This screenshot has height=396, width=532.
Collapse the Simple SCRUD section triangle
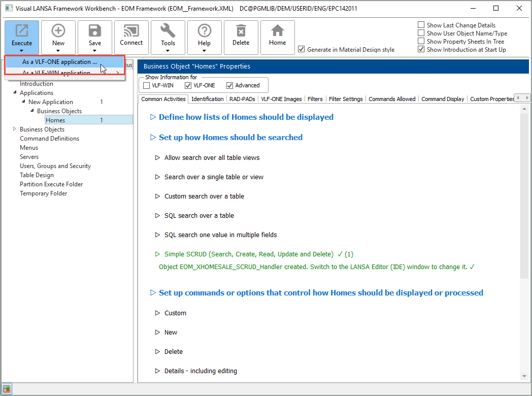point(157,254)
